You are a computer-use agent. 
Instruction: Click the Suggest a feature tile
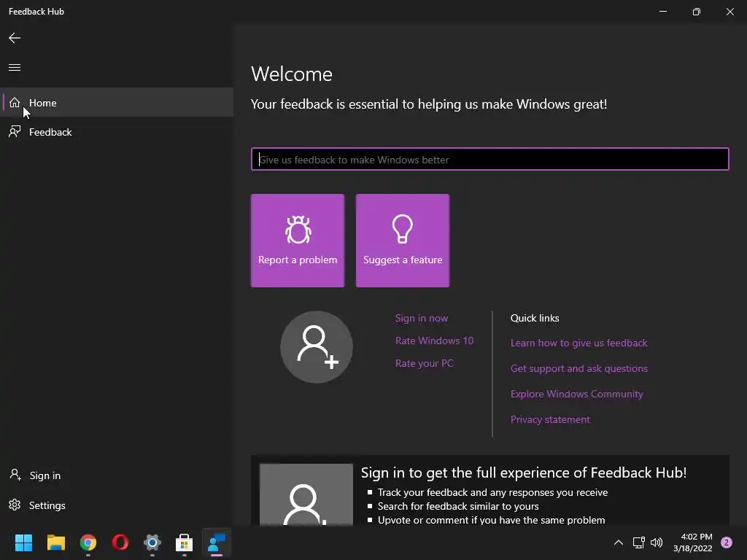(x=403, y=241)
